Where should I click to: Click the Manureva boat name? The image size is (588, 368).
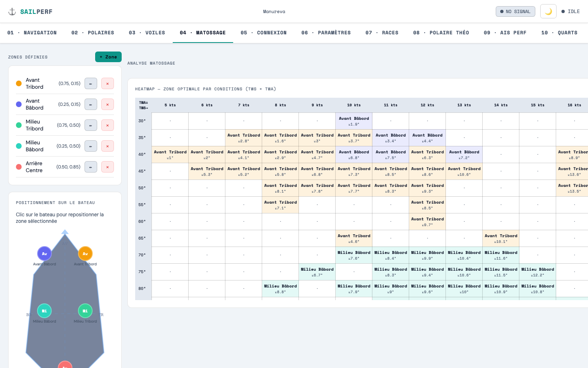(274, 11)
